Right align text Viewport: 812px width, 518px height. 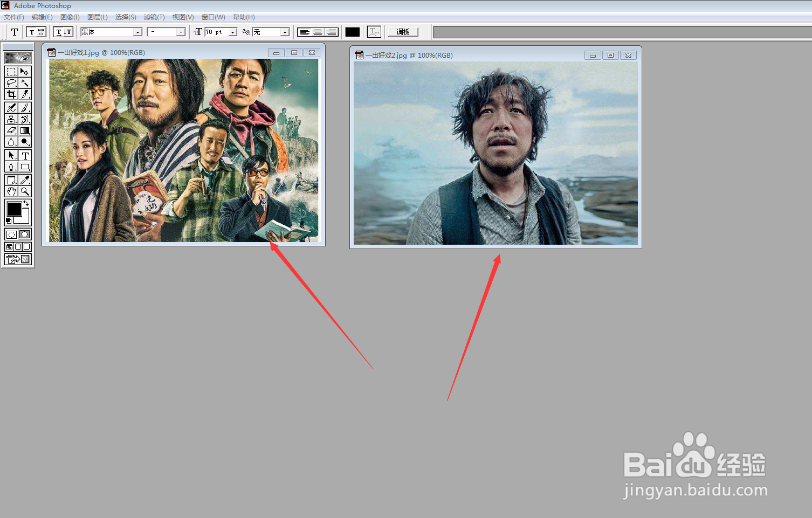[332, 32]
